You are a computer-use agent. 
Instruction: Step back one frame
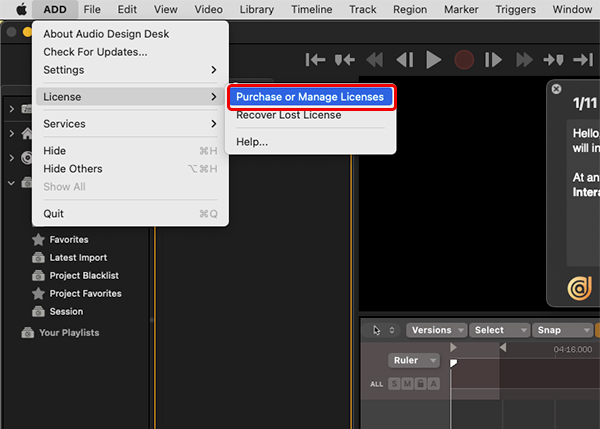coord(404,60)
